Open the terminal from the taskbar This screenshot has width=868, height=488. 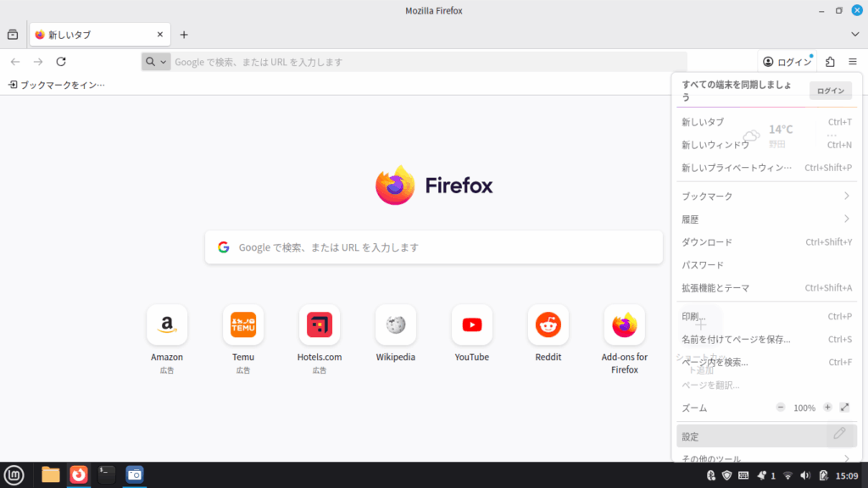click(x=107, y=474)
